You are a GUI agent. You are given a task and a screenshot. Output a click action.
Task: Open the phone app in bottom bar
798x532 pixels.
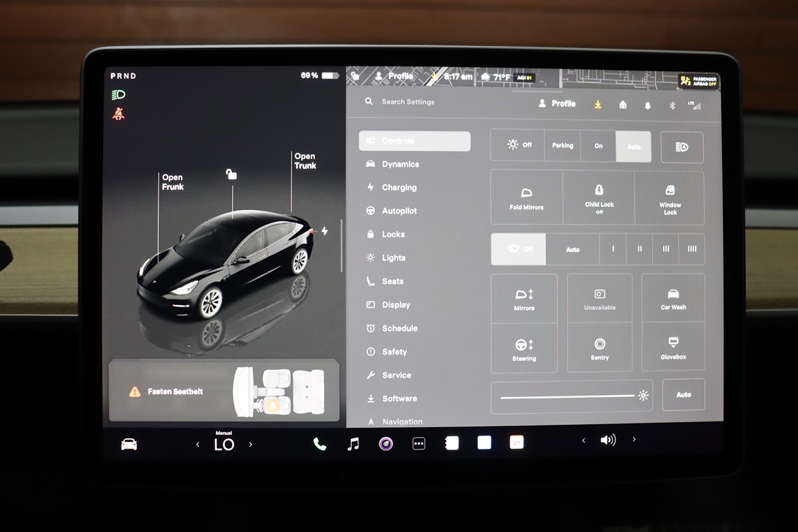pos(320,444)
